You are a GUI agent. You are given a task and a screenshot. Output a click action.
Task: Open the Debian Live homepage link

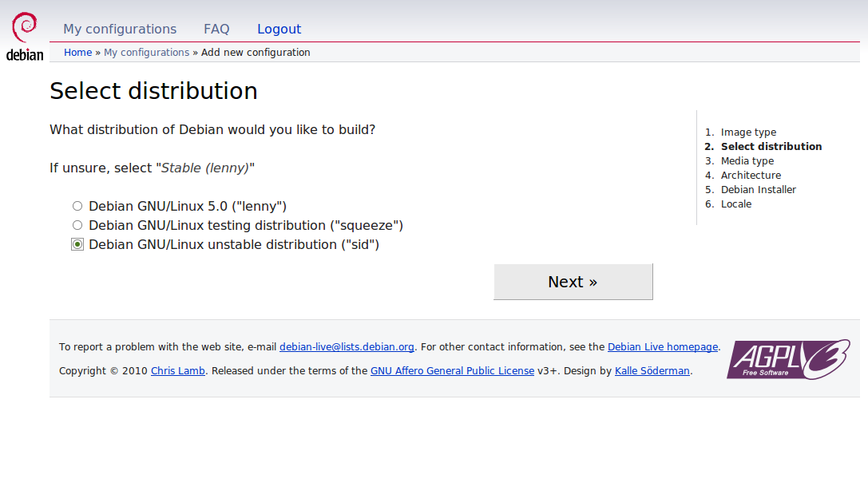tap(663, 346)
